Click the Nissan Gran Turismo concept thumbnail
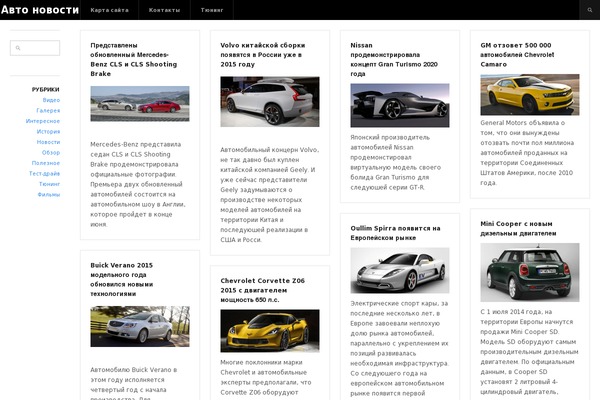The height and width of the screenshot is (400, 600). [x=400, y=105]
